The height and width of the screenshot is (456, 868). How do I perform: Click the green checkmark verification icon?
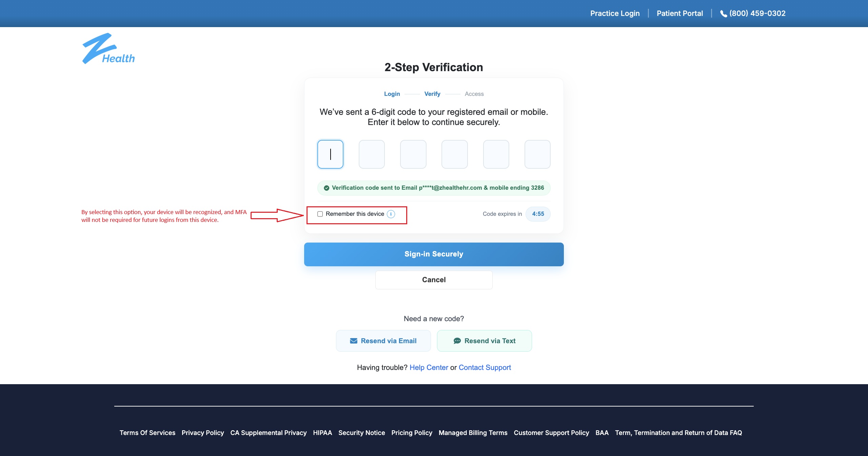pyautogui.click(x=327, y=188)
